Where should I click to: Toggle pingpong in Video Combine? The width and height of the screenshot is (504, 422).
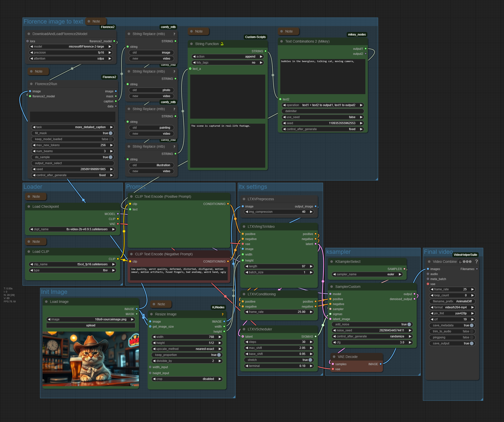(471, 337)
